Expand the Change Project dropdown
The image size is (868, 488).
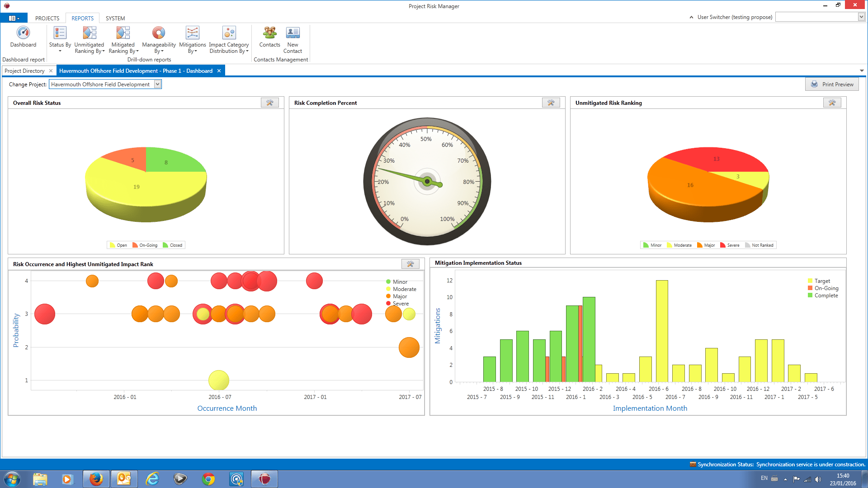(x=157, y=84)
